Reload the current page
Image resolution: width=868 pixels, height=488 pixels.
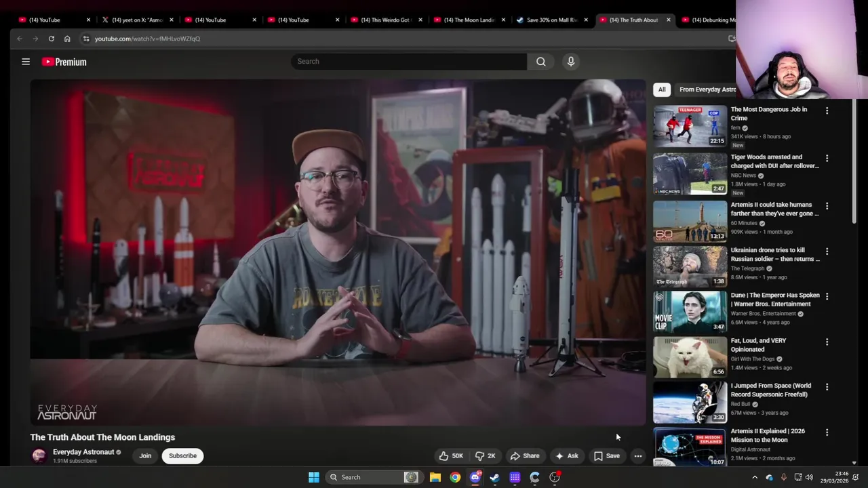51,39
